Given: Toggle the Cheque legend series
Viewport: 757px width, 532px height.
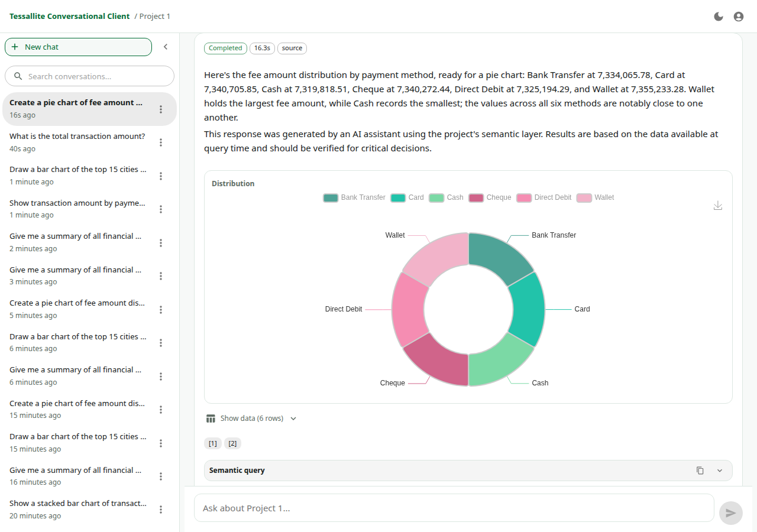Looking at the screenshot, I should click(490, 197).
